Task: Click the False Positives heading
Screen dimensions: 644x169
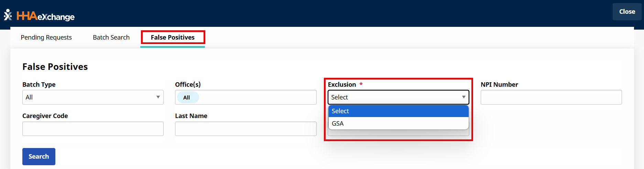Action: [x=55, y=67]
